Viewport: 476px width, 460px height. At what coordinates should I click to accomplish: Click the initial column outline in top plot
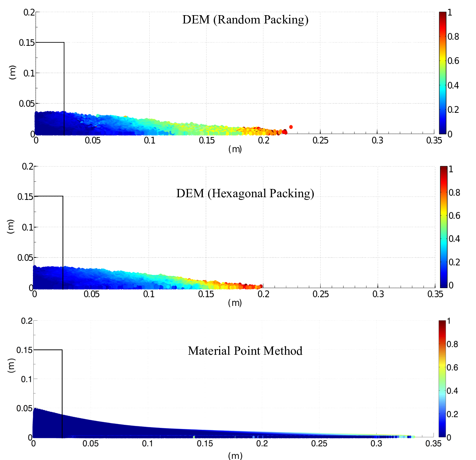50,88
